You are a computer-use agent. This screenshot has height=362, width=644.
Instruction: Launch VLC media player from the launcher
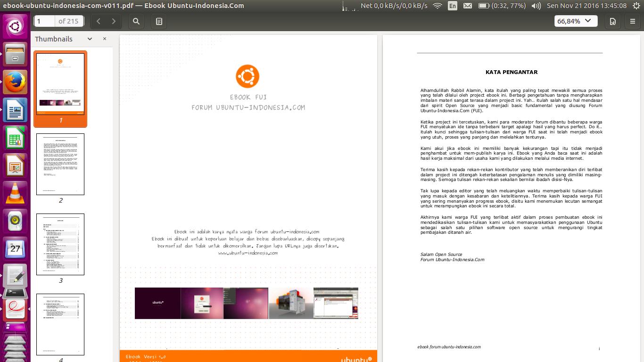(16, 193)
